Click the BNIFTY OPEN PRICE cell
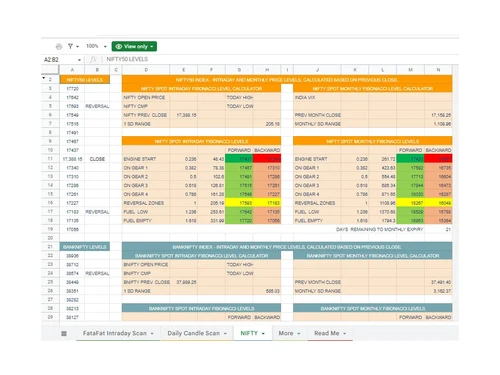The width and height of the screenshot is (500, 375). 146,265
